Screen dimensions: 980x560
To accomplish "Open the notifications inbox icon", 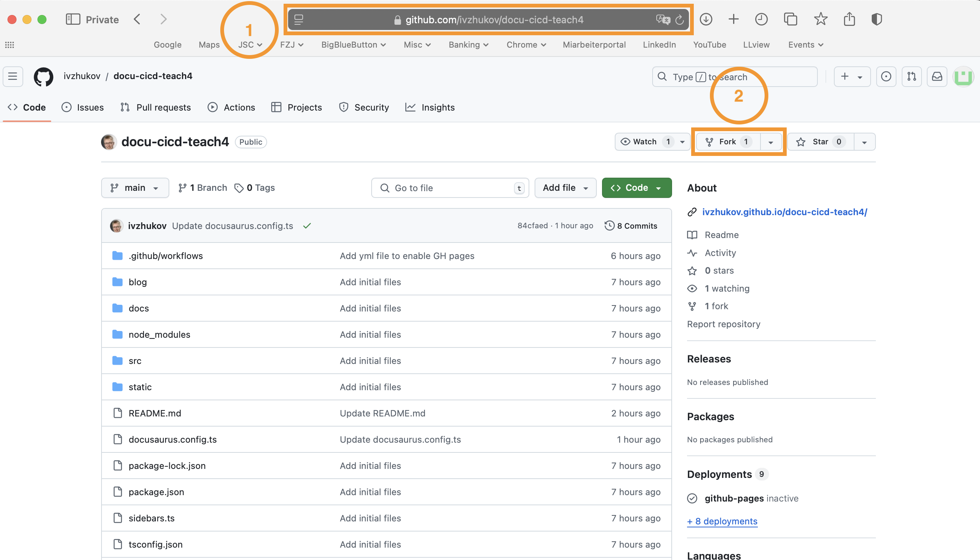I will [x=937, y=76].
